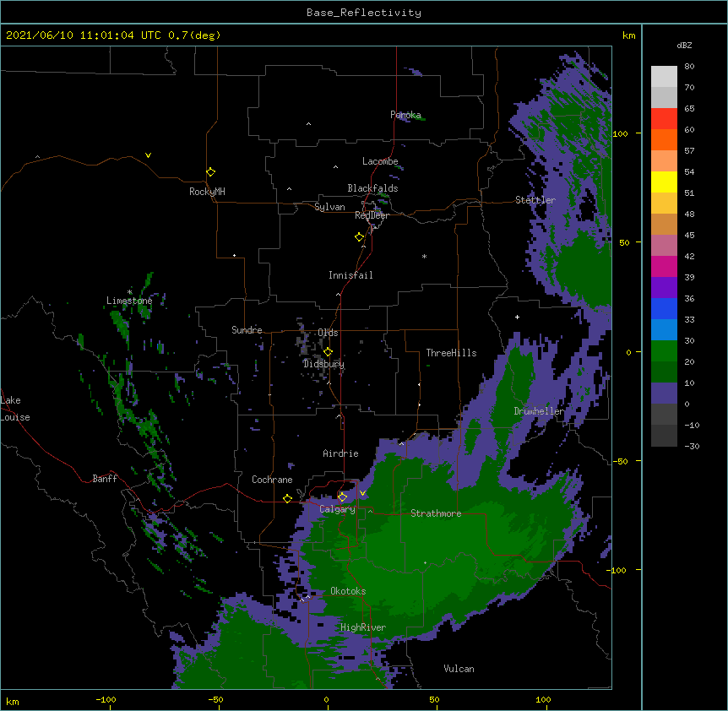Select the Okotoks label

point(348,591)
